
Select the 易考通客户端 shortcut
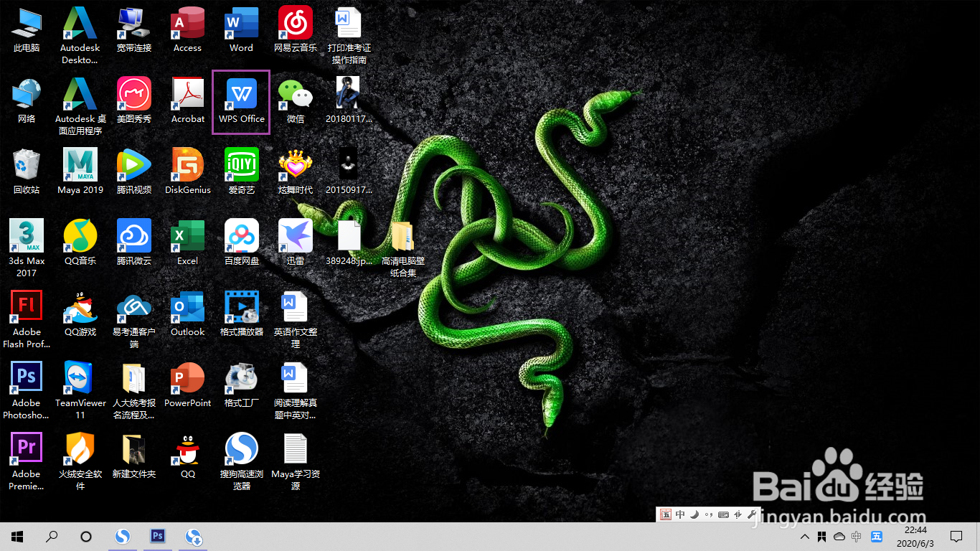[134, 320]
